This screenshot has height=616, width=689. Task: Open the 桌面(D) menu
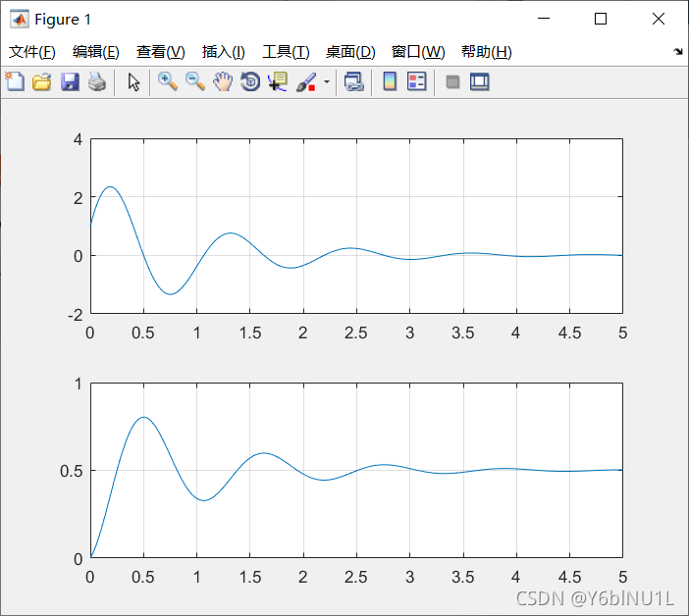click(350, 52)
